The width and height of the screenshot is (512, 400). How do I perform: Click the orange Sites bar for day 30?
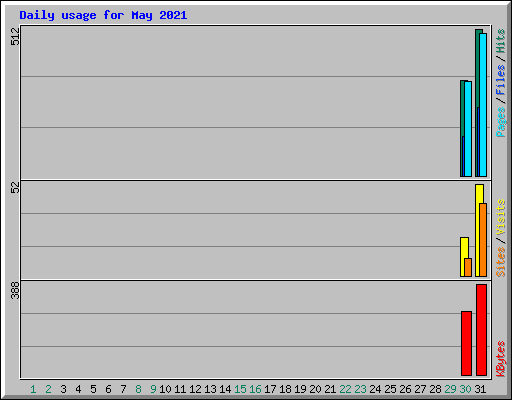click(x=468, y=267)
